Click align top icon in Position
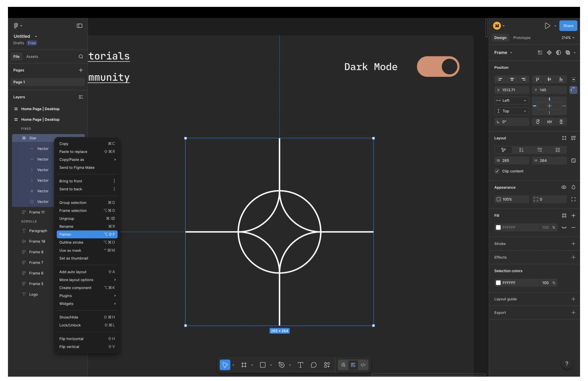Viewport: 588px width, 381px height. coord(537,79)
